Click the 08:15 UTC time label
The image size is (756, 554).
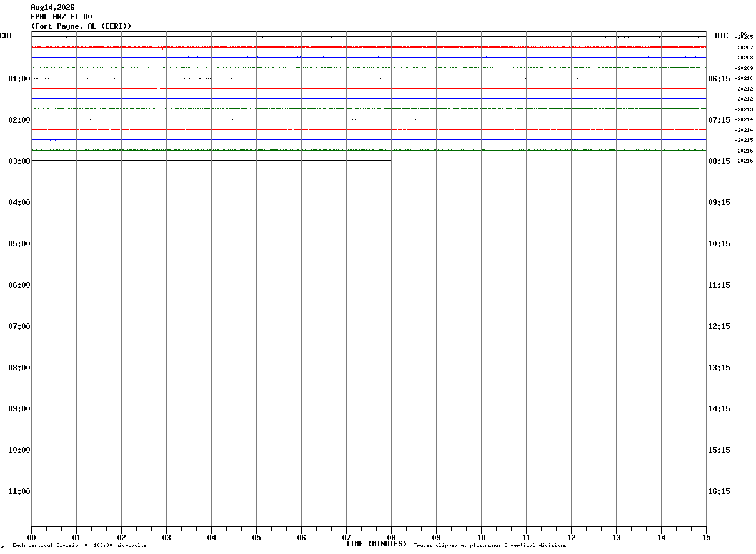pos(719,161)
